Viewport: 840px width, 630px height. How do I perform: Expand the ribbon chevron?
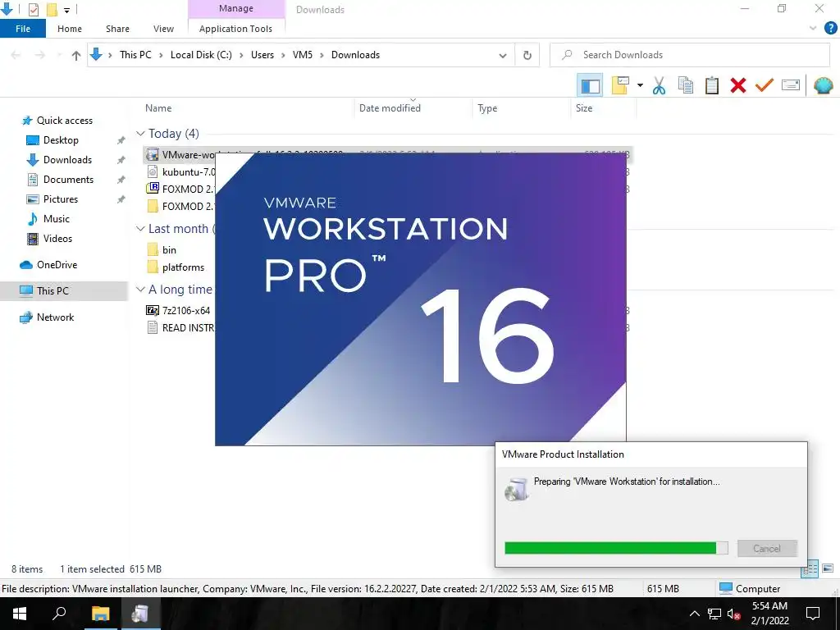coord(813,29)
